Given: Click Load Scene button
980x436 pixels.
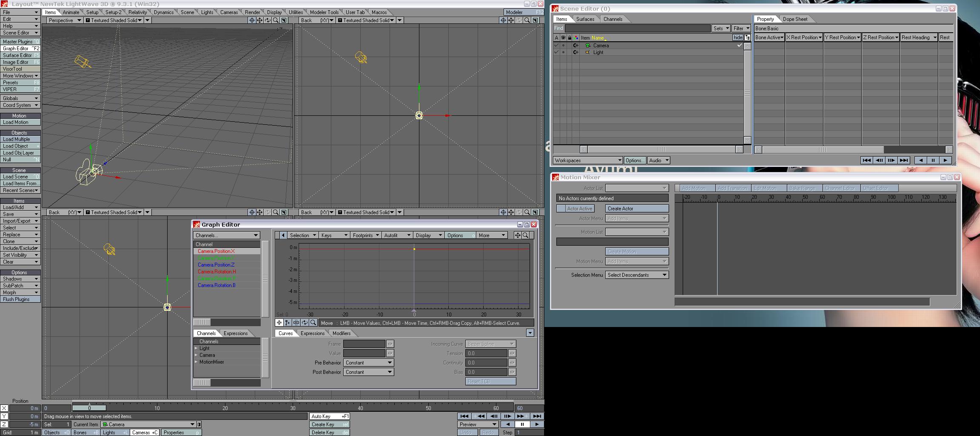Looking at the screenshot, I should tap(20, 177).
